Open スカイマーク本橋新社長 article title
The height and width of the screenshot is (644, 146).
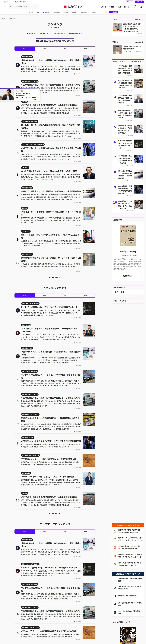48,477
